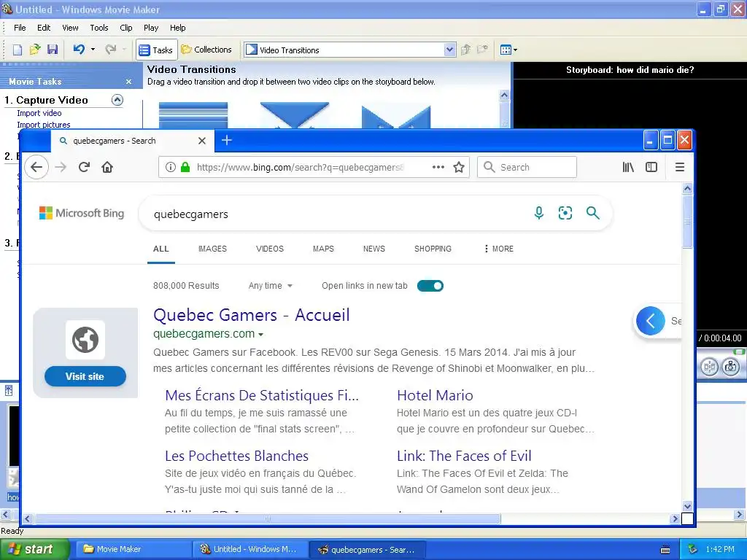
Task: Bookmark this page with star
Action: pos(459,167)
